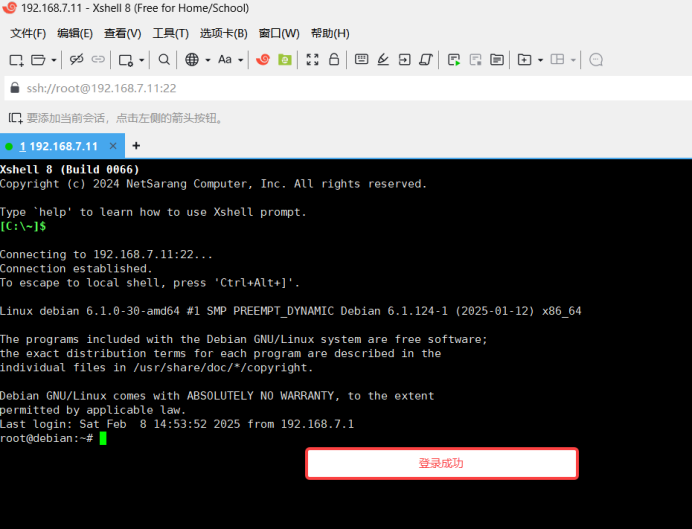Run script with green play icon

tap(454, 60)
